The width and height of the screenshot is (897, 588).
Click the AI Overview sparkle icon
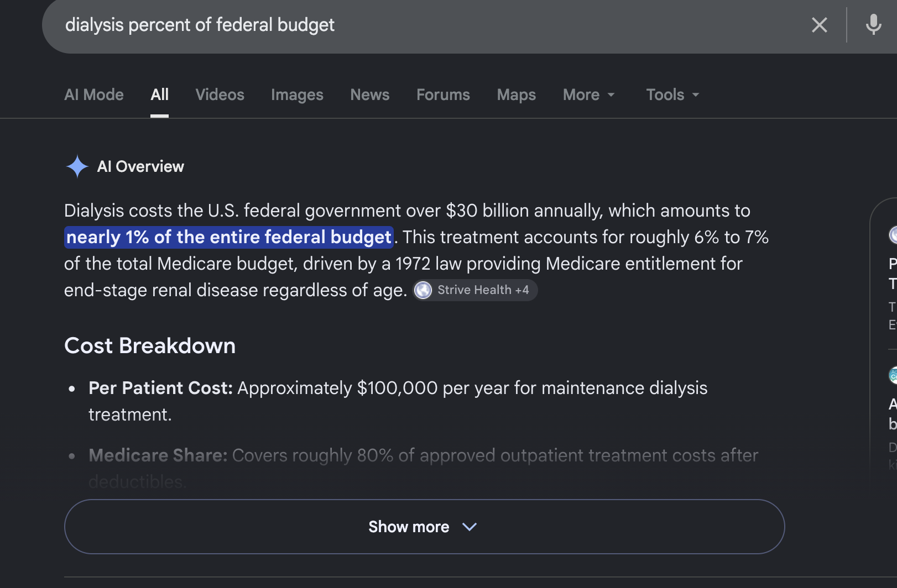tap(77, 166)
